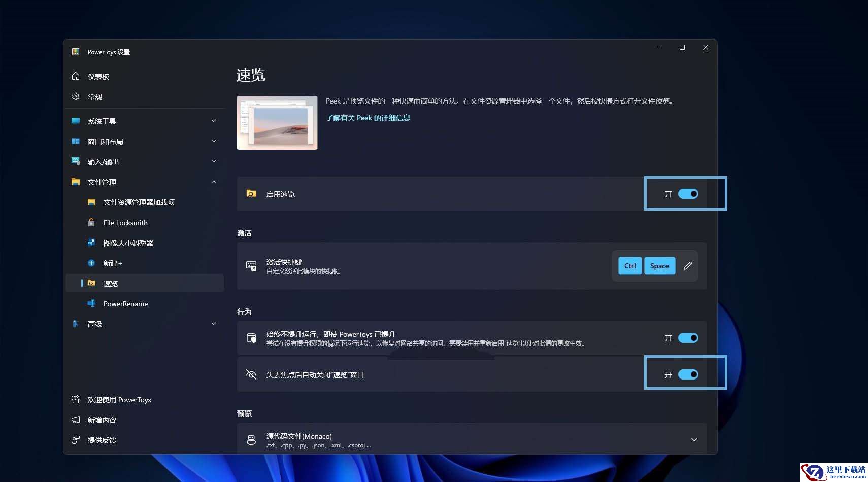Click the 行为 section heading

(244, 312)
